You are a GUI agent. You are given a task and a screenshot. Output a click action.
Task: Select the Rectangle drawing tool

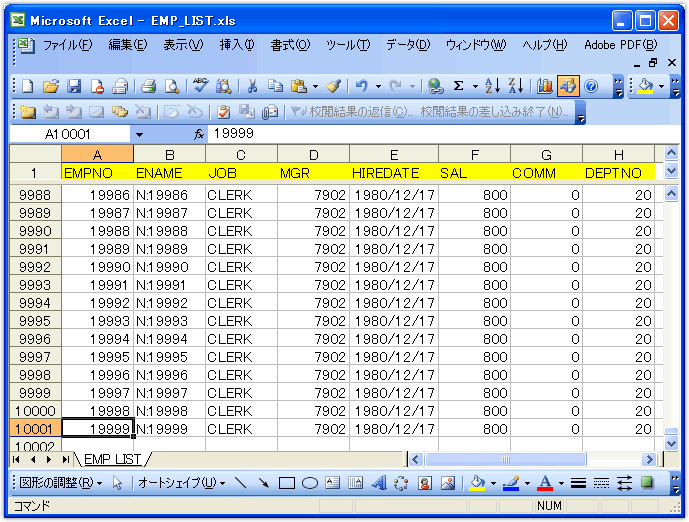(287, 483)
